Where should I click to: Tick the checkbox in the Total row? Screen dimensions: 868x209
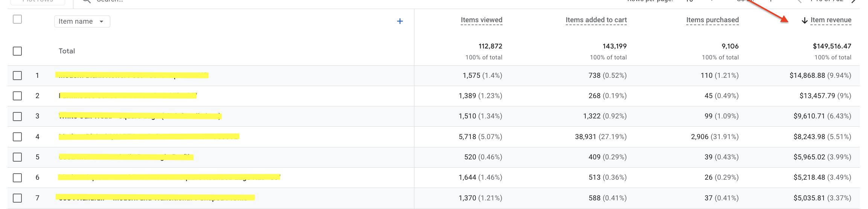tap(17, 51)
